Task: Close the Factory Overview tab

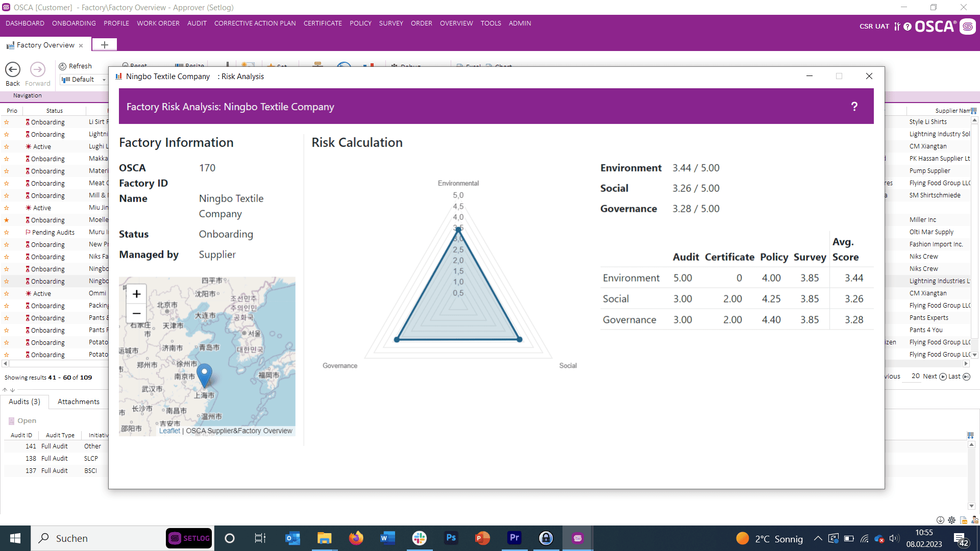Action: tap(81, 45)
